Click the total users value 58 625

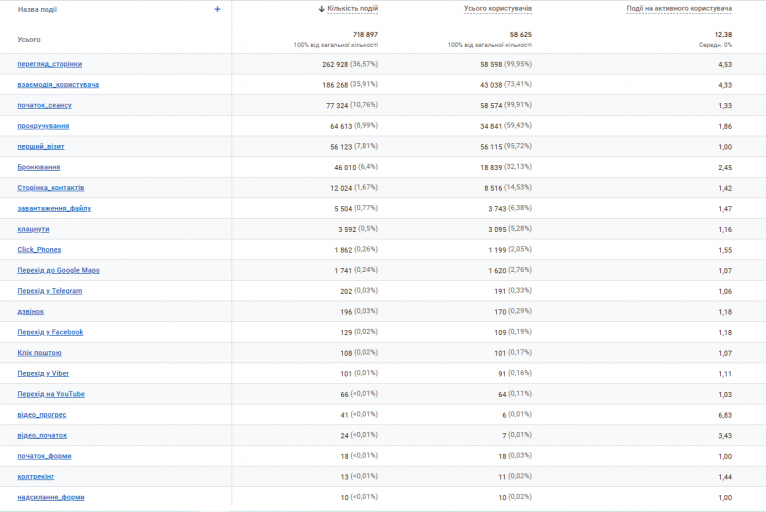[521, 34]
